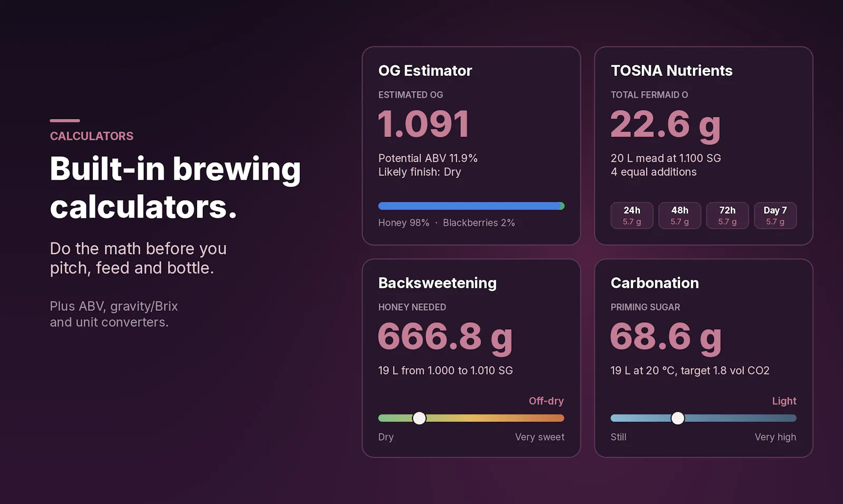Click the estimated OG value 1.091
The image size is (843, 504).
[x=424, y=124]
